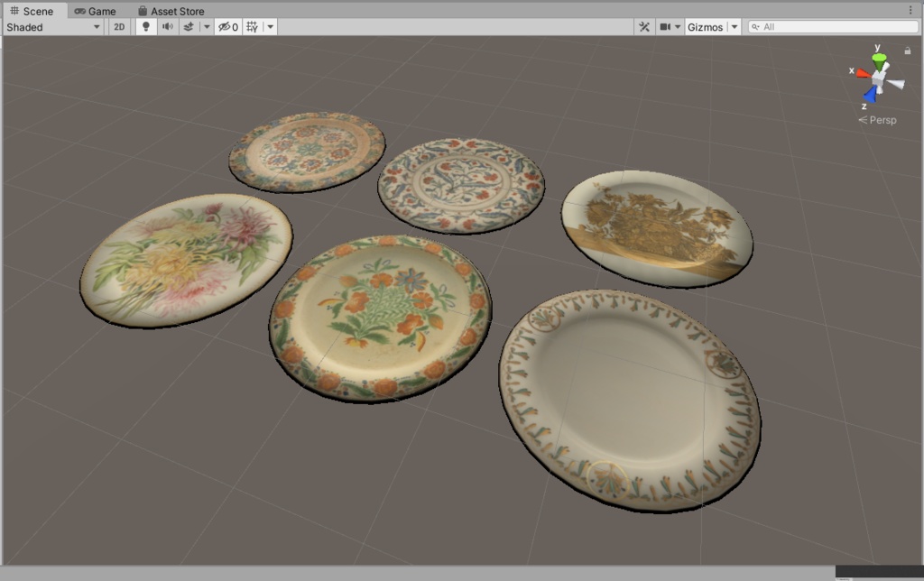Open the Shaded draw mode dropdown
924x581 pixels.
tap(53, 27)
